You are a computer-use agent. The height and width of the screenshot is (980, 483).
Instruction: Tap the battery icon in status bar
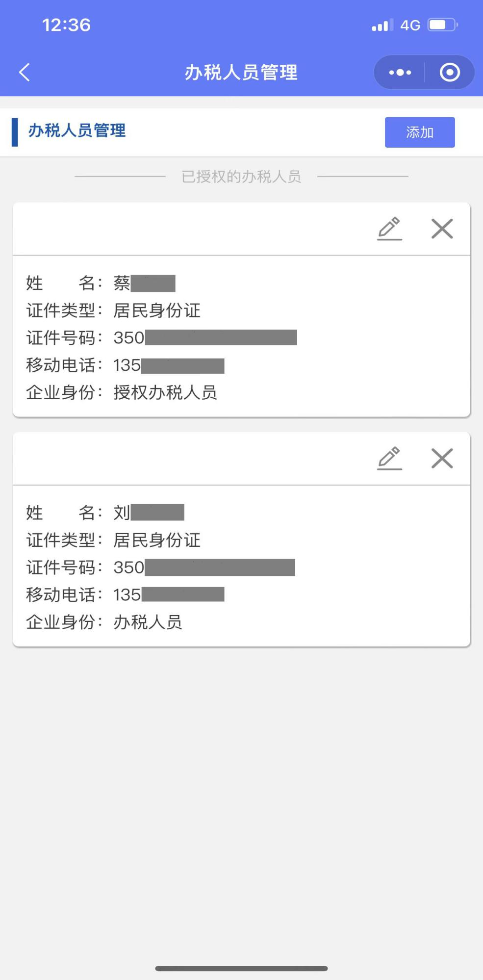coord(443,25)
